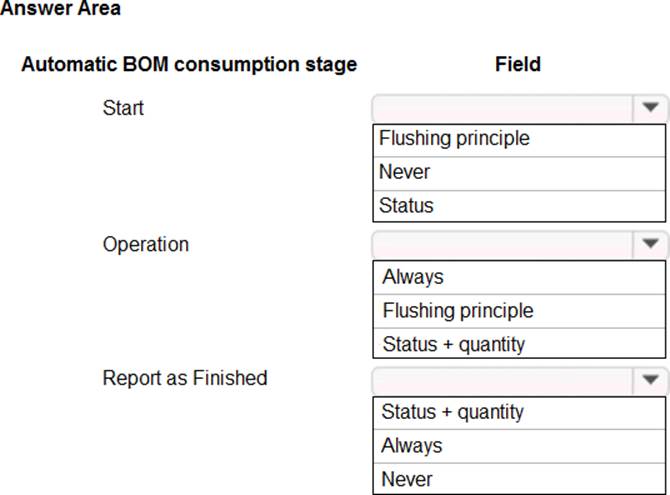Click the empty Start combo box text area

[x=501, y=108]
